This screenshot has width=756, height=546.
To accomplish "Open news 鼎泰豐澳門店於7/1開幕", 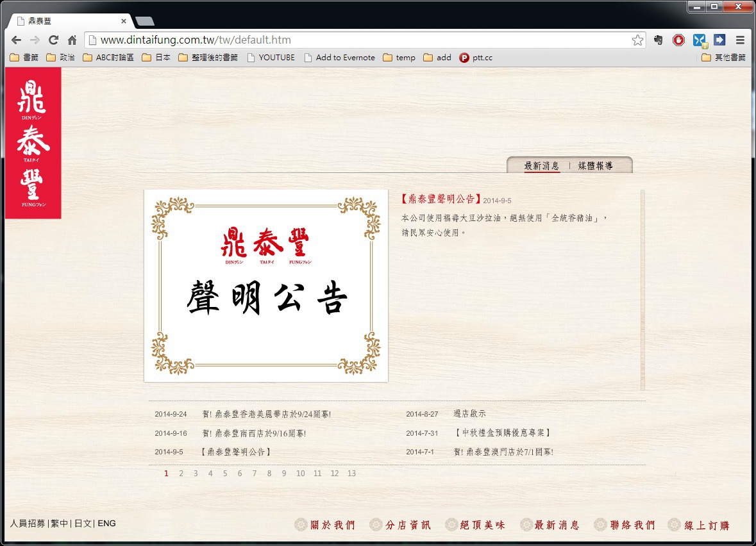I will point(503,452).
